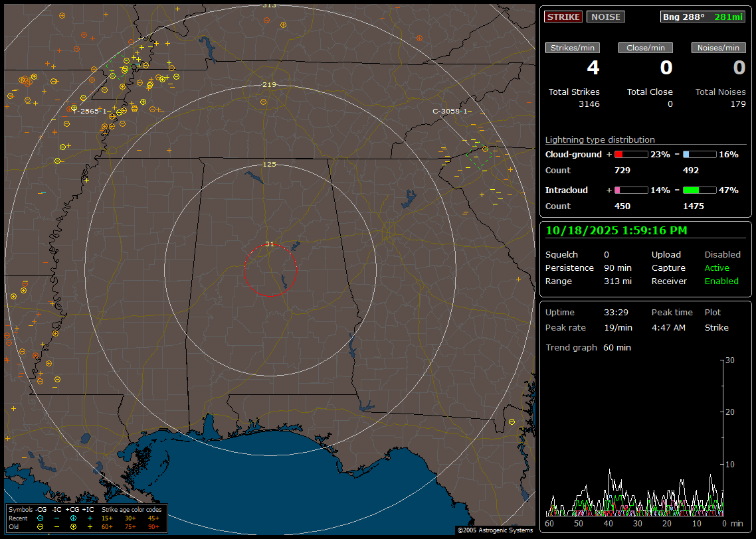Image resolution: width=756 pixels, height=539 pixels.
Task: Click the recent negative CG symbol in legend
Action: coord(40,518)
